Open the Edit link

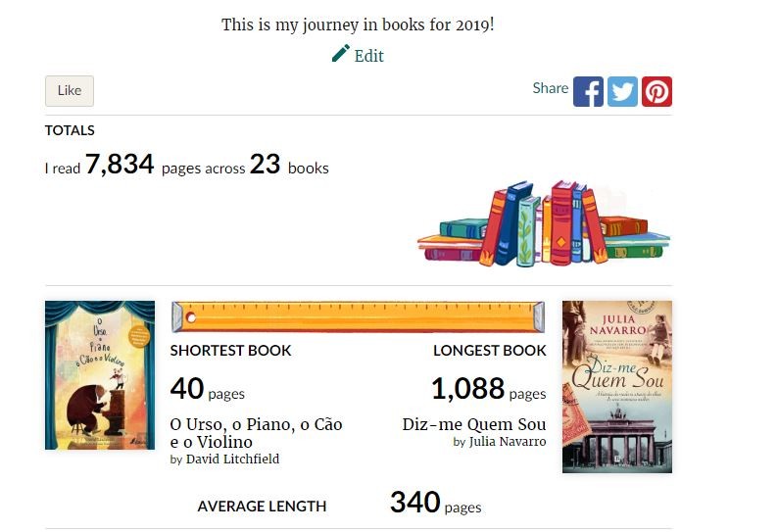click(x=368, y=56)
